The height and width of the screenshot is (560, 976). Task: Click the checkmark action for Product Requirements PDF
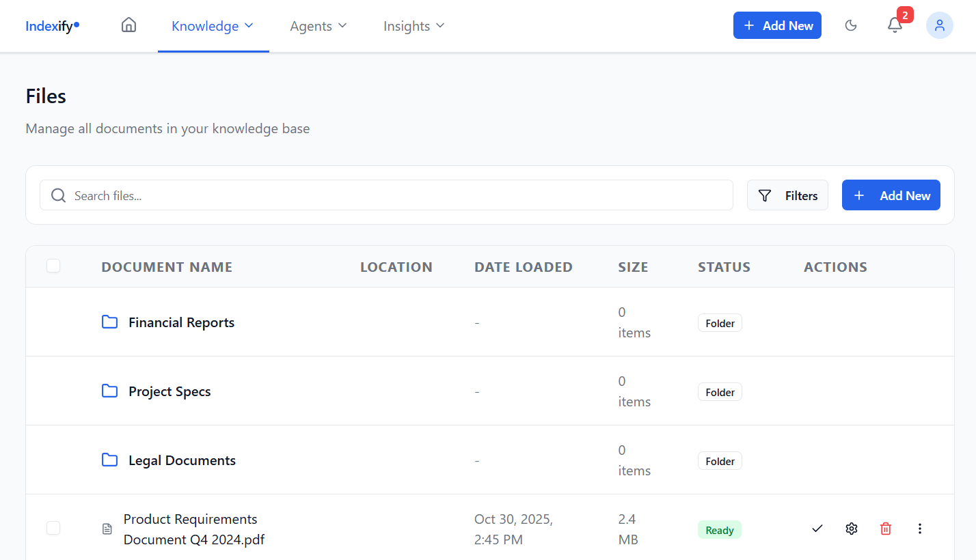[817, 528]
